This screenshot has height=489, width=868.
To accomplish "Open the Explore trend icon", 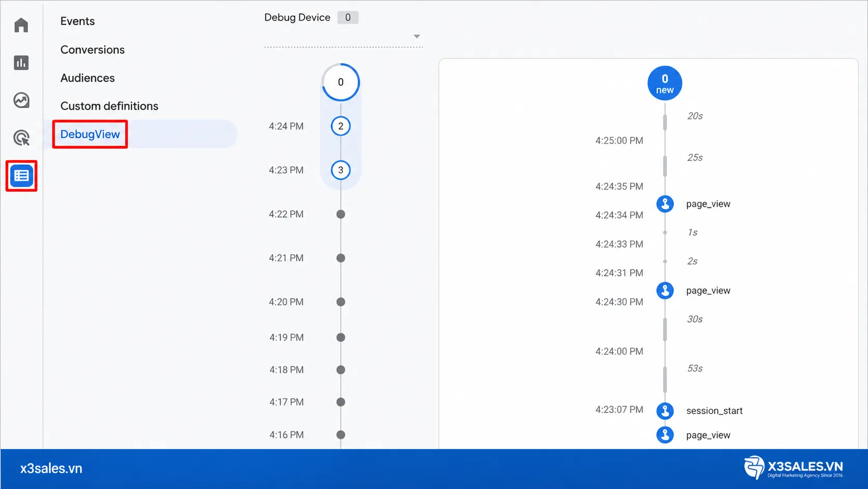I will click(x=21, y=100).
